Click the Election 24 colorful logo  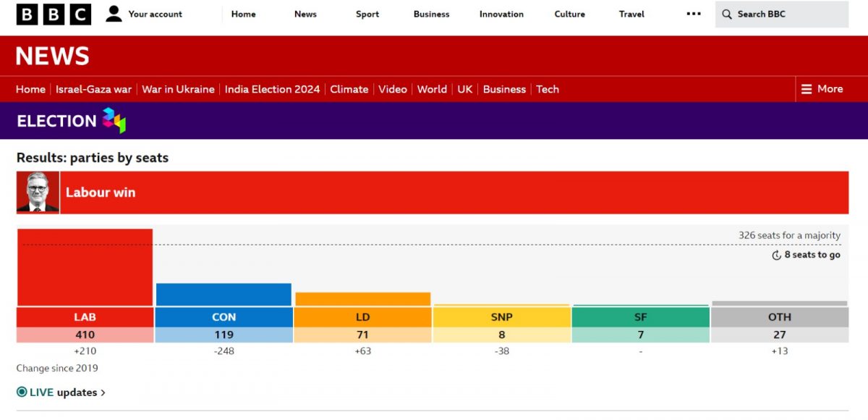coord(114,120)
